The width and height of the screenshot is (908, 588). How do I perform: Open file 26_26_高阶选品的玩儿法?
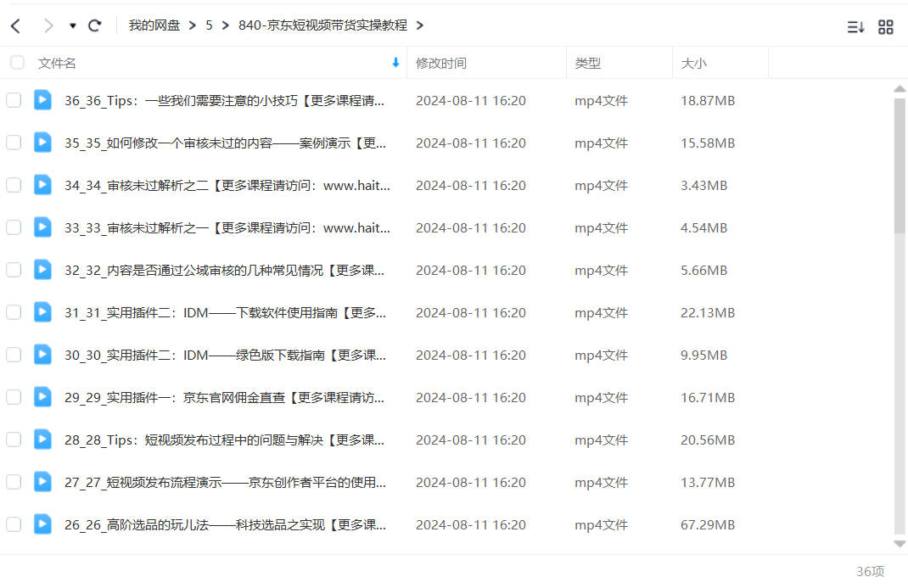pos(225,525)
